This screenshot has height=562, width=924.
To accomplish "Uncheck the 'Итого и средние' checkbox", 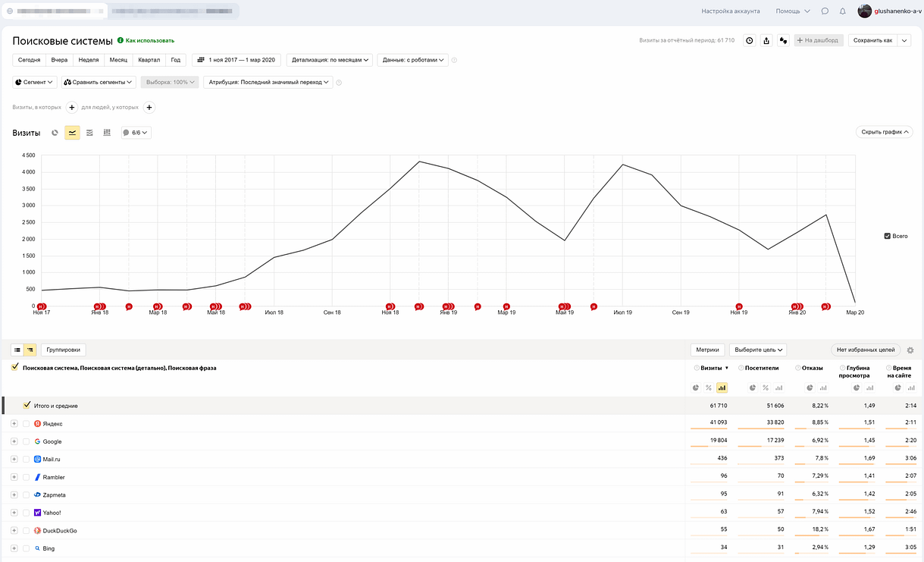I will click(27, 406).
